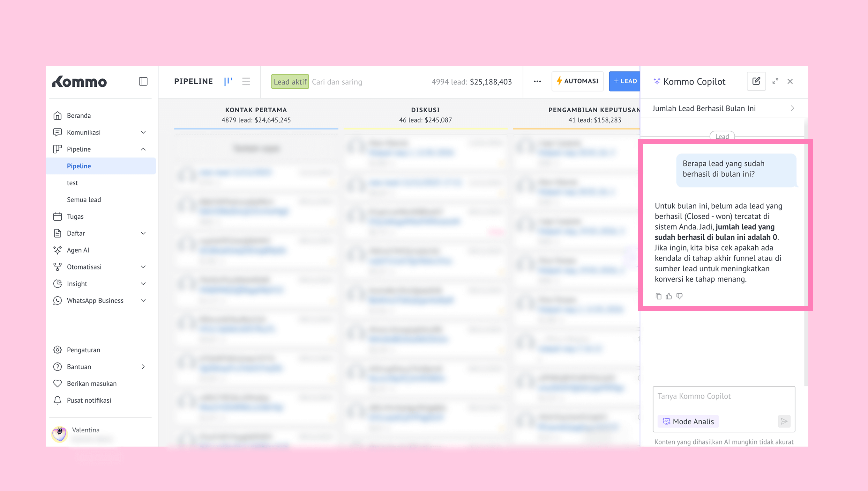This screenshot has height=491, width=868.
Task: Click the AUTOMASI button
Action: (577, 81)
